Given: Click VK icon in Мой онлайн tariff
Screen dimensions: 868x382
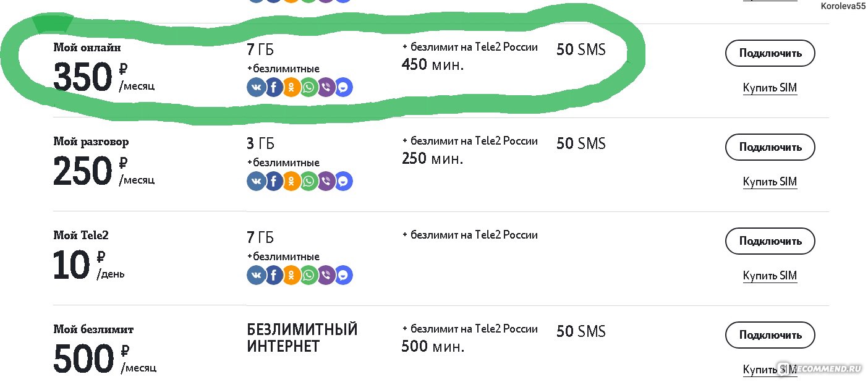Looking at the screenshot, I should [x=256, y=87].
